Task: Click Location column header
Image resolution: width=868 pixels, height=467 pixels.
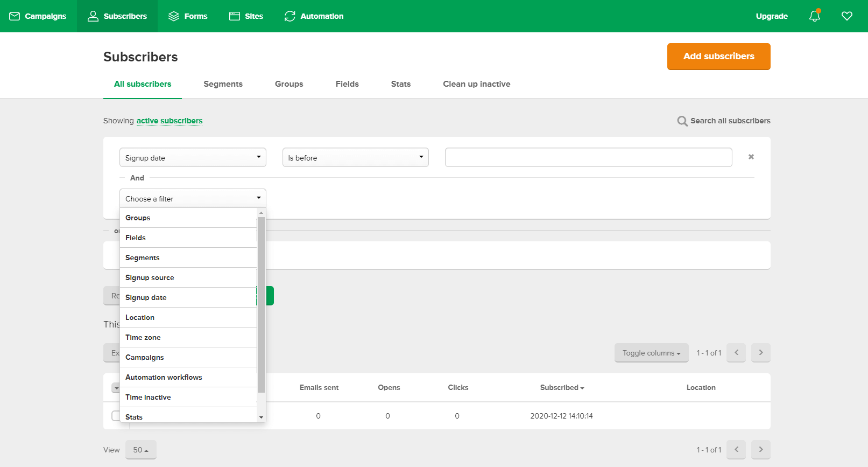Action: pos(701,387)
